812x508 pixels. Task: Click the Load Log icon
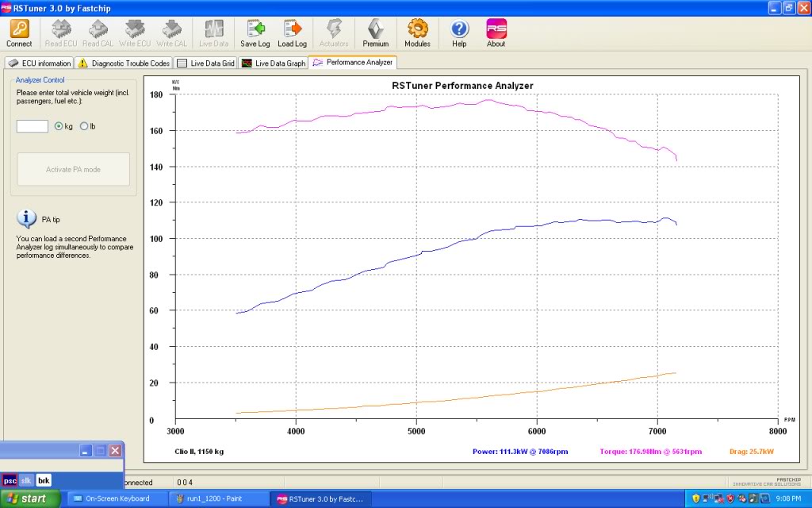pos(292,29)
